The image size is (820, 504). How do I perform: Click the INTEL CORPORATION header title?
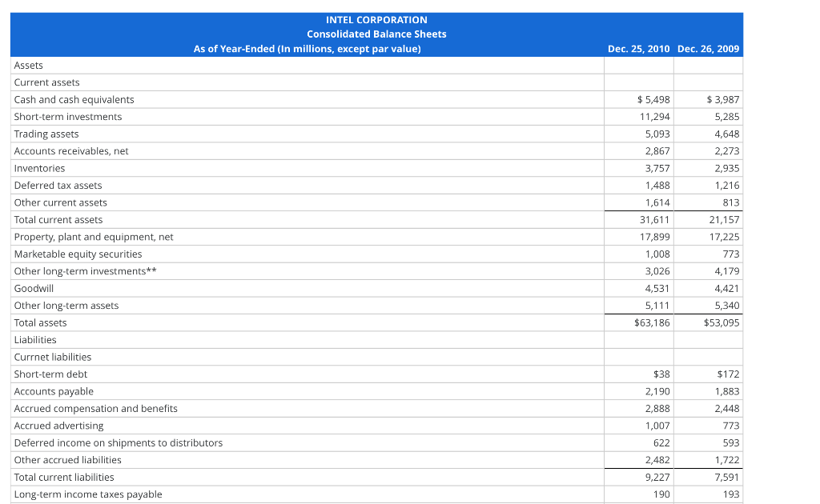[376, 19]
